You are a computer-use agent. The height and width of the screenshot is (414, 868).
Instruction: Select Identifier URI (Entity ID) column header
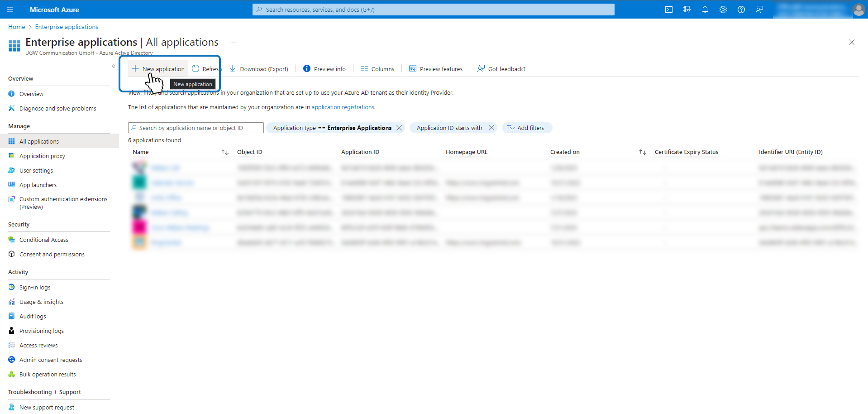pyautogui.click(x=791, y=152)
